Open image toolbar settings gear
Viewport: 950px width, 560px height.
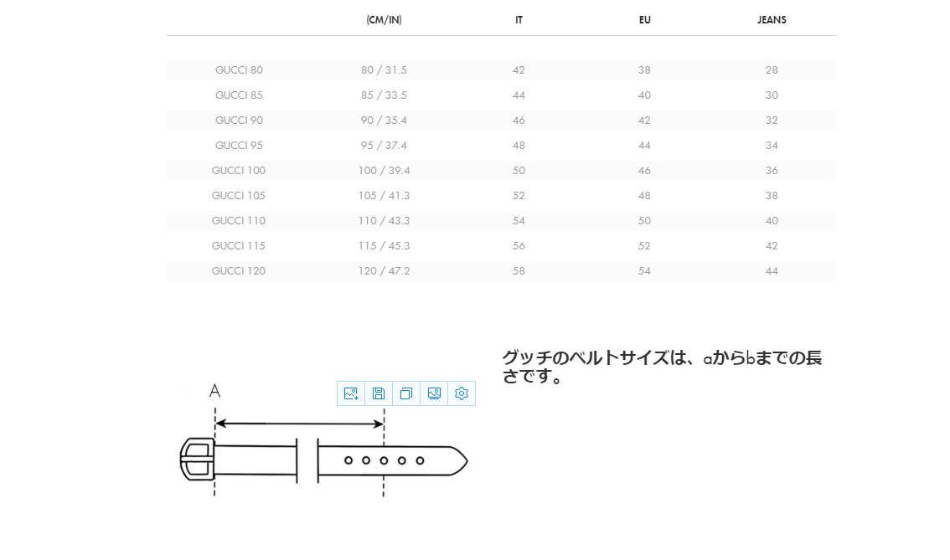462,393
